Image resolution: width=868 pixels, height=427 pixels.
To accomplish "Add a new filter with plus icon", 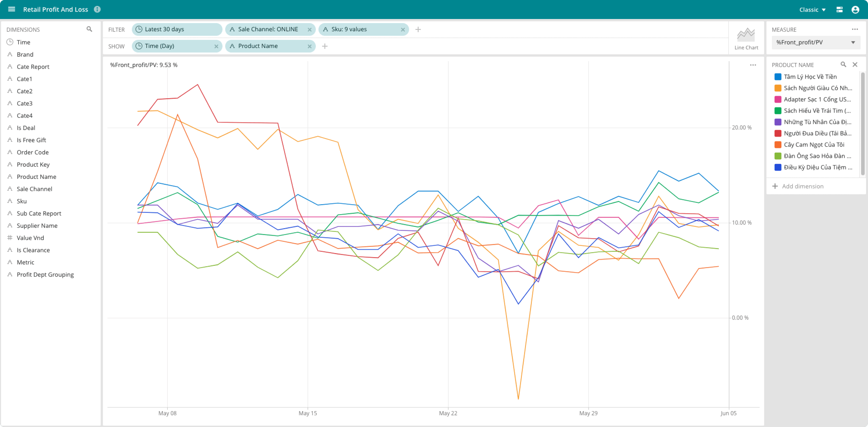I will click(418, 29).
